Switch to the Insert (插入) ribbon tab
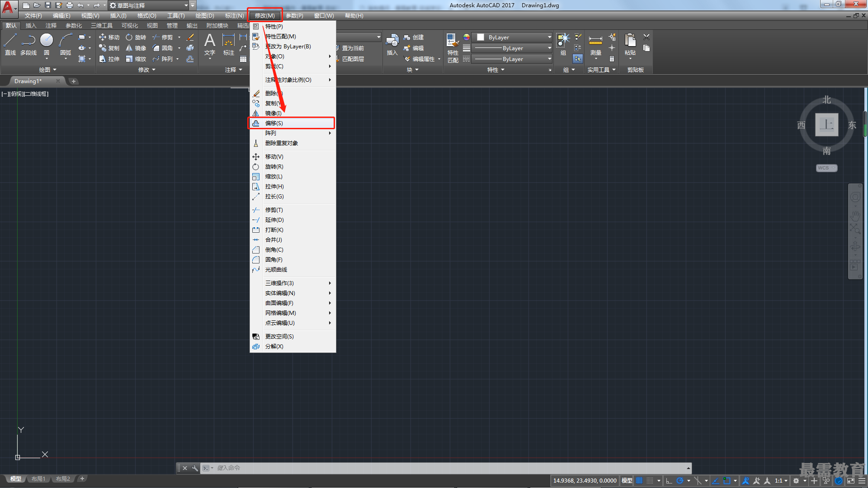Screen dimensions: 868x488 (x=31, y=26)
